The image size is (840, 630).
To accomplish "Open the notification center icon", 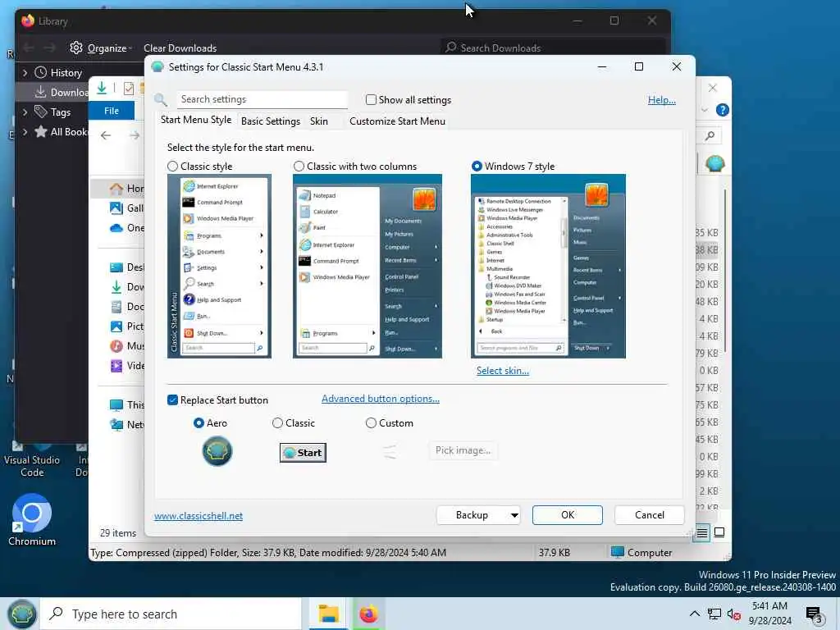I will pos(814,614).
